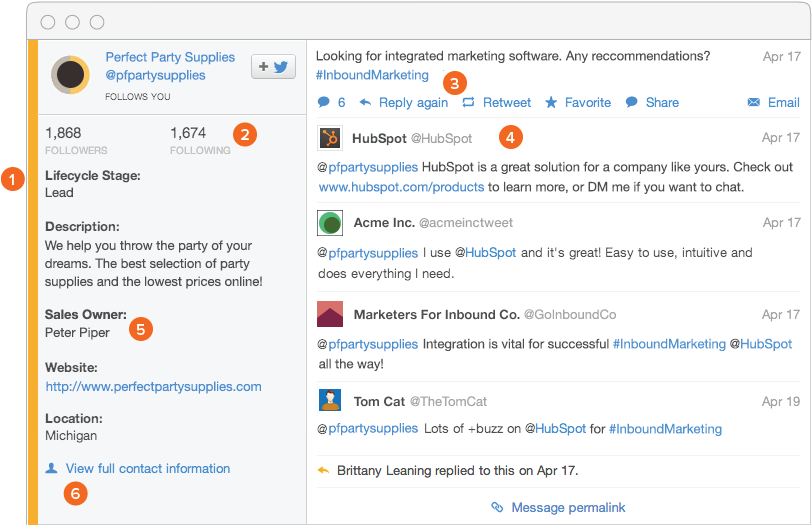Image resolution: width=812 pixels, height=526 pixels.
Task: Click the 1,674 following count
Action: pyautogui.click(x=188, y=133)
